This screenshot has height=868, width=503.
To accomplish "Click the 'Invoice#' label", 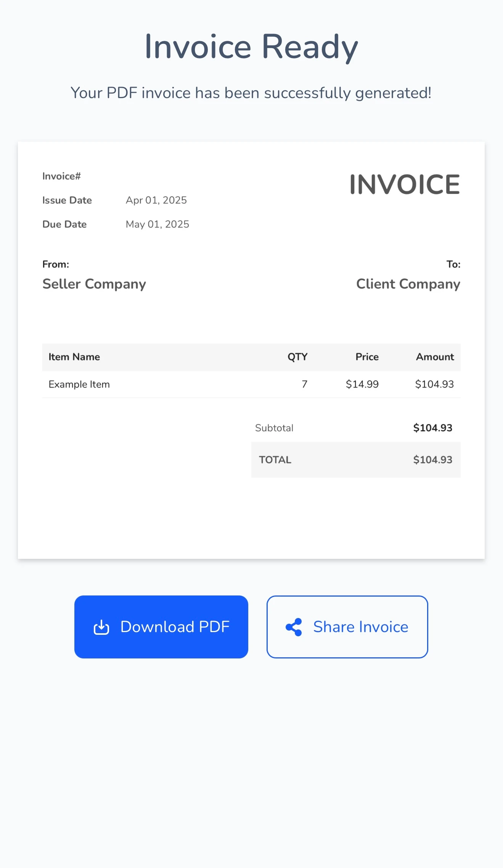I will [61, 176].
